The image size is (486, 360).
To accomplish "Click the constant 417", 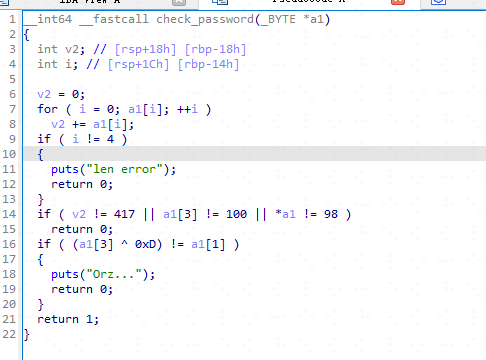I will (x=124, y=214).
